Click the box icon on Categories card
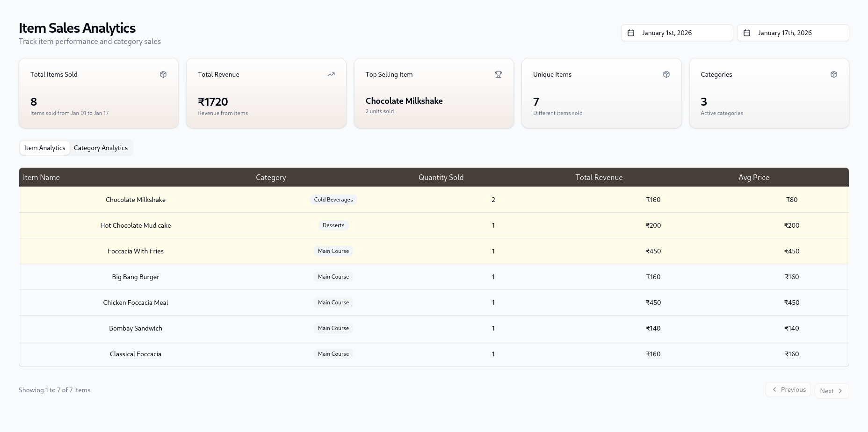Screen dimensions: 868x432 [x=834, y=74]
